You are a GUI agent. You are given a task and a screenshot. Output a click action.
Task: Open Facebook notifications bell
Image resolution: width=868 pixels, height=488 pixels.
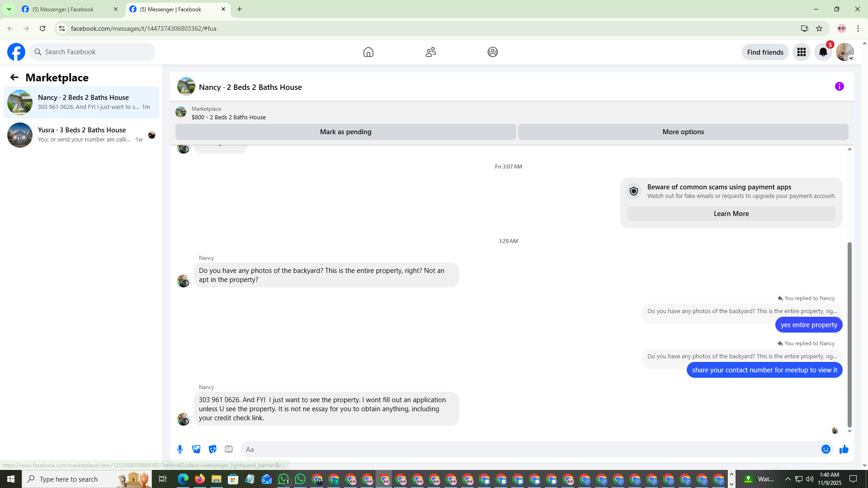click(x=823, y=52)
